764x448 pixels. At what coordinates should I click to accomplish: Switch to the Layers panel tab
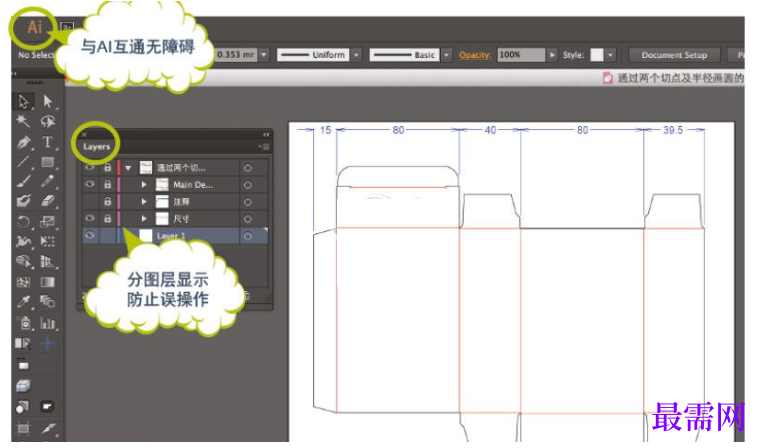point(96,147)
